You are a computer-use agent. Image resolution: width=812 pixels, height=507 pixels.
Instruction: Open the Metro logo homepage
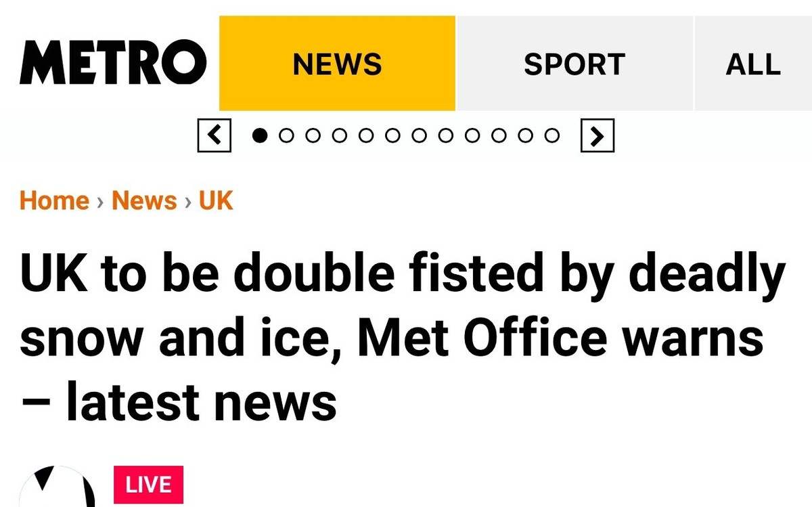click(113, 63)
